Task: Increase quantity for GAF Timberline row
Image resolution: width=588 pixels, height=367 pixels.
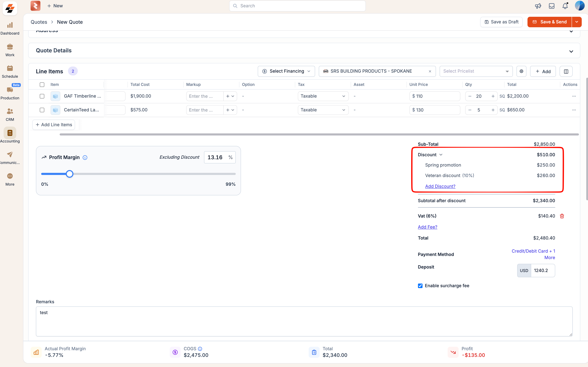Action: [493, 96]
